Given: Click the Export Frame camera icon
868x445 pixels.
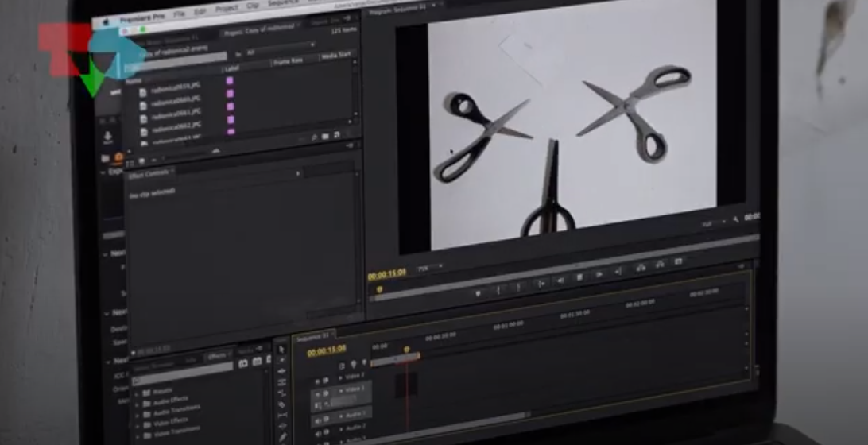Looking at the screenshot, I should 678,261.
